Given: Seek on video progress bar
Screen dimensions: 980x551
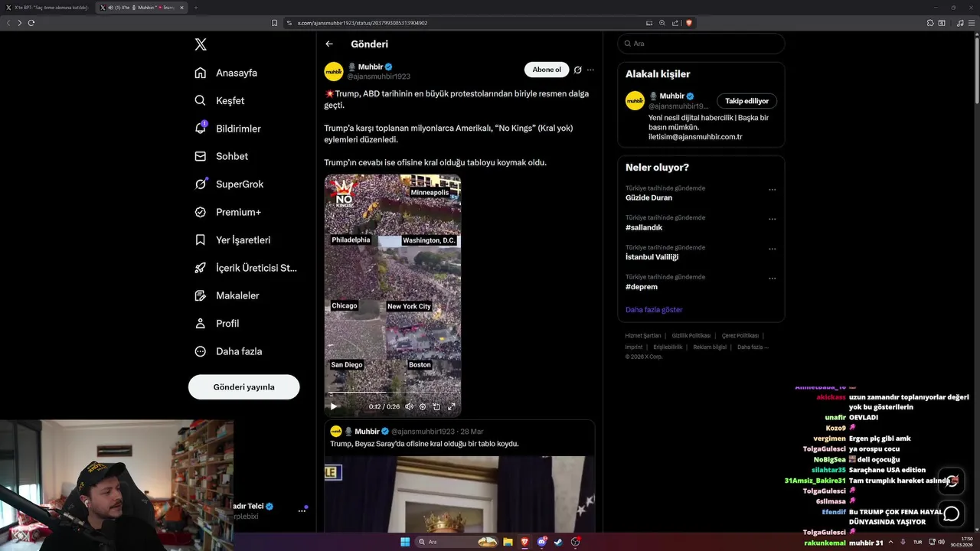Looking at the screenshot, I should coord(392,394).
